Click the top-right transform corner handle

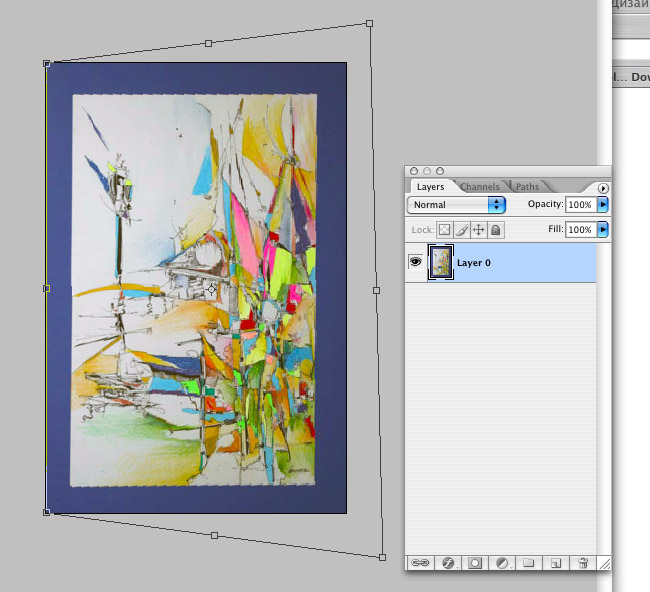(x=369, y=24)
